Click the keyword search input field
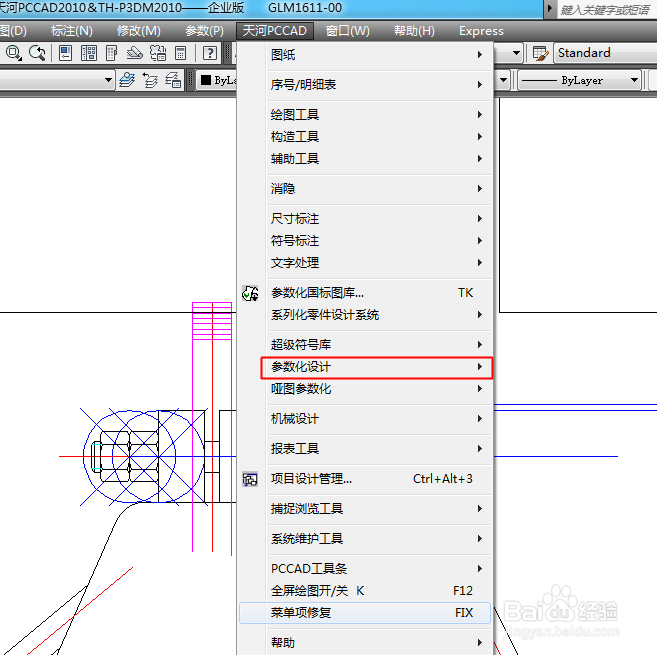657x655 pixels. [x=607, y=9]
